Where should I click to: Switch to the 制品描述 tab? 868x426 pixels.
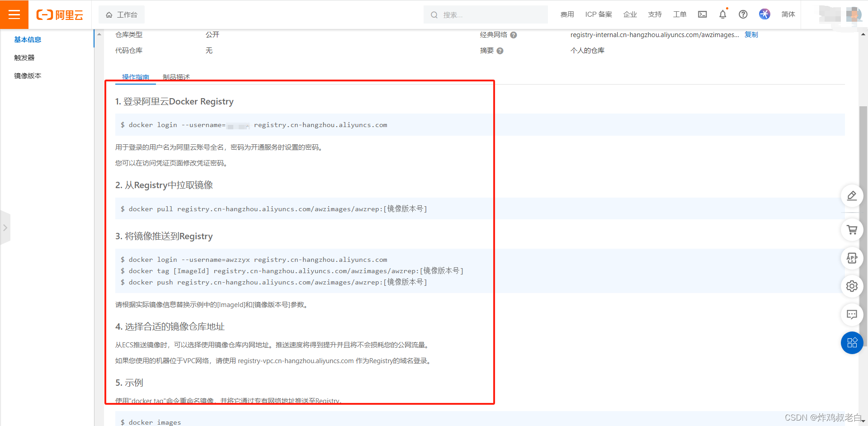[x=176, y=77]
